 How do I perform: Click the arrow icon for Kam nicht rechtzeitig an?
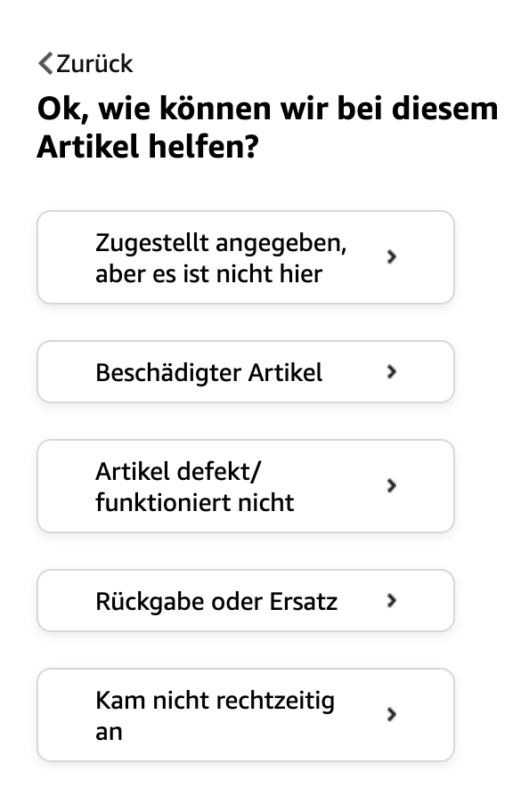coord(392,715)
